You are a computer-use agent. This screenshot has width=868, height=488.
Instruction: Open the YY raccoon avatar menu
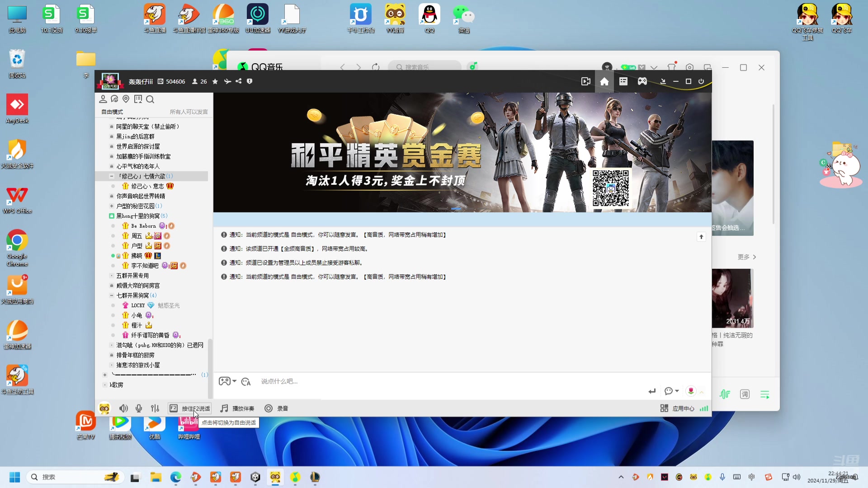pos(104,408)
